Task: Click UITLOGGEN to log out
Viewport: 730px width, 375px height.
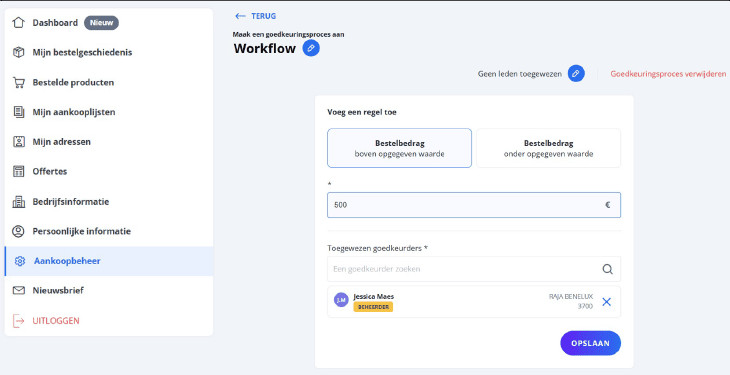Action: [x=56, y=320]
